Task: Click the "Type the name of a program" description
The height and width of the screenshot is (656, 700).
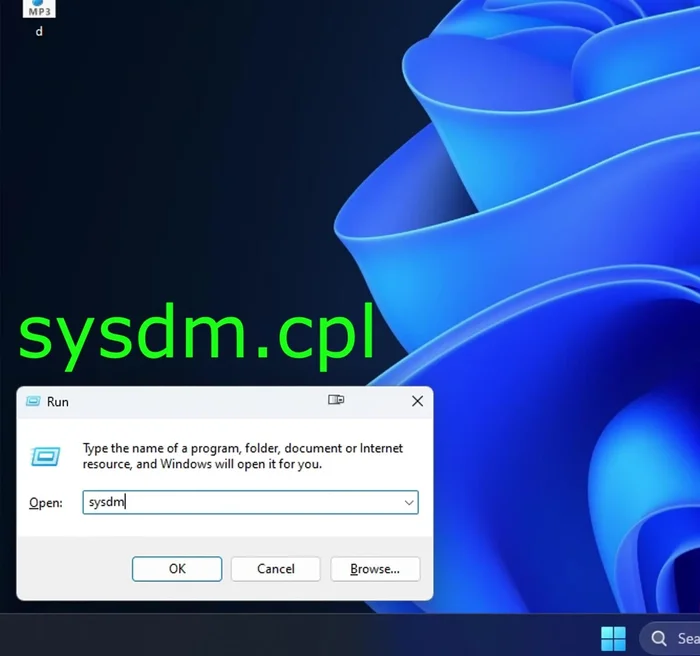Action: [242, 456]
